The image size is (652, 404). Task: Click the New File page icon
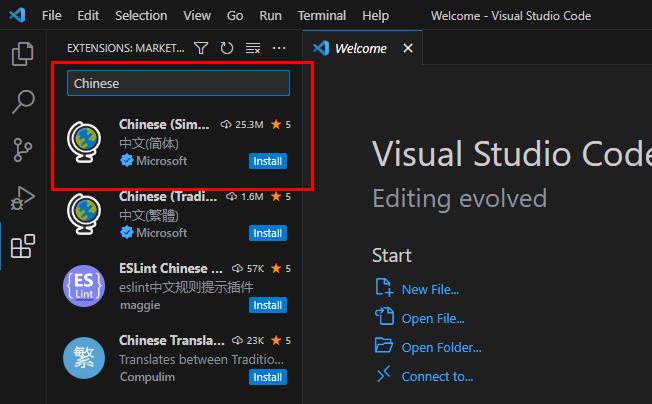click(384, 287)
